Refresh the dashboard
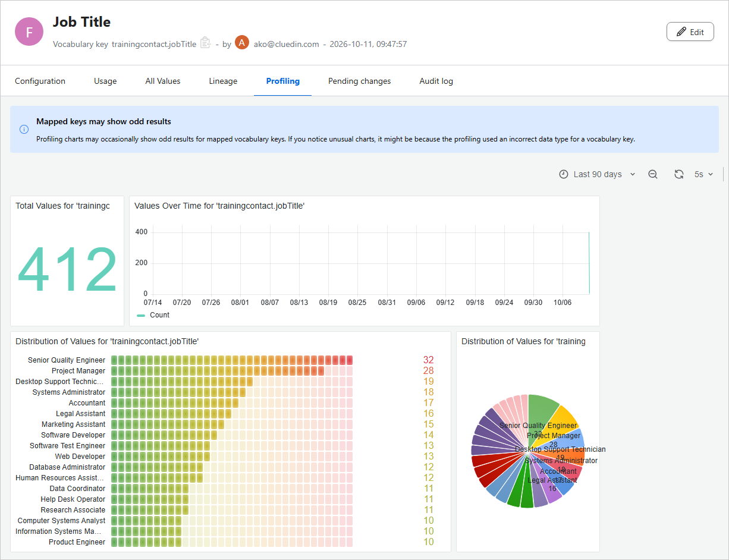Viewport: 729px width, 560px height. [x=678, y=174]
